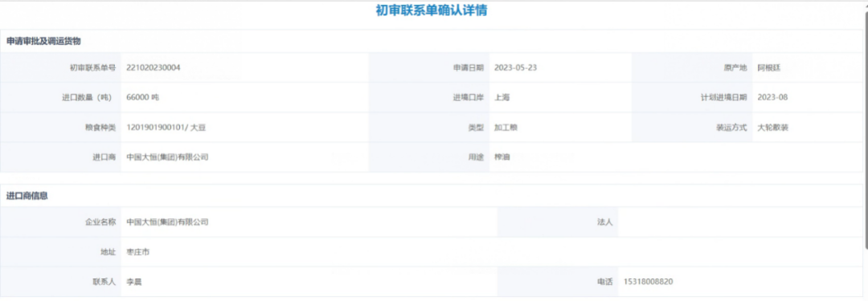
Task: Click the 计划进境日期 value 2023-08
Action: coord(772,97)
